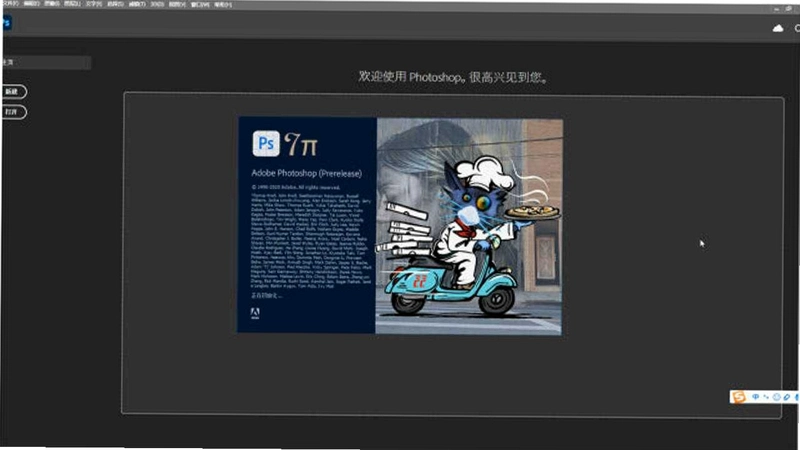Open the Sogou emoji face icon

click(x=777, y=397)
